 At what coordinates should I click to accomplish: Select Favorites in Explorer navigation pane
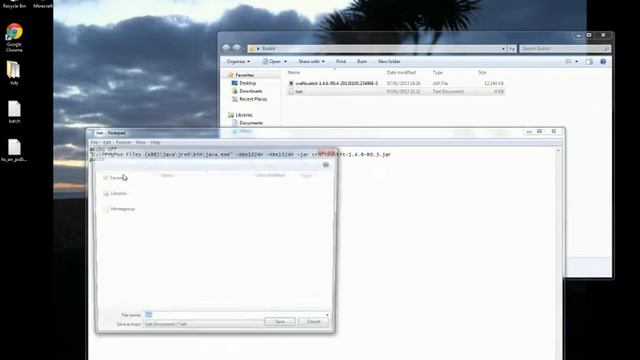tap(244, 75)
